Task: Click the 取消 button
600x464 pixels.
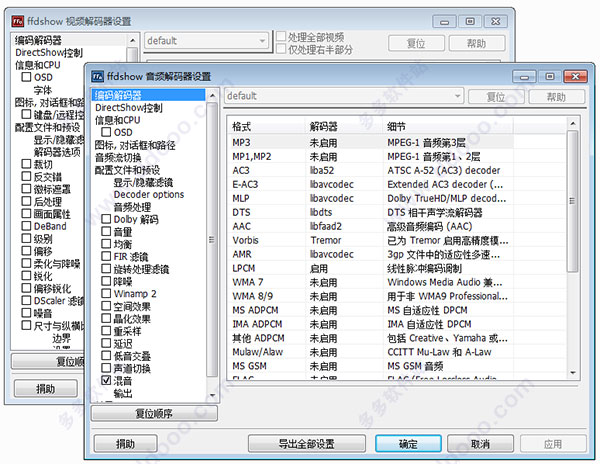Action: click(x=480, y=443)
